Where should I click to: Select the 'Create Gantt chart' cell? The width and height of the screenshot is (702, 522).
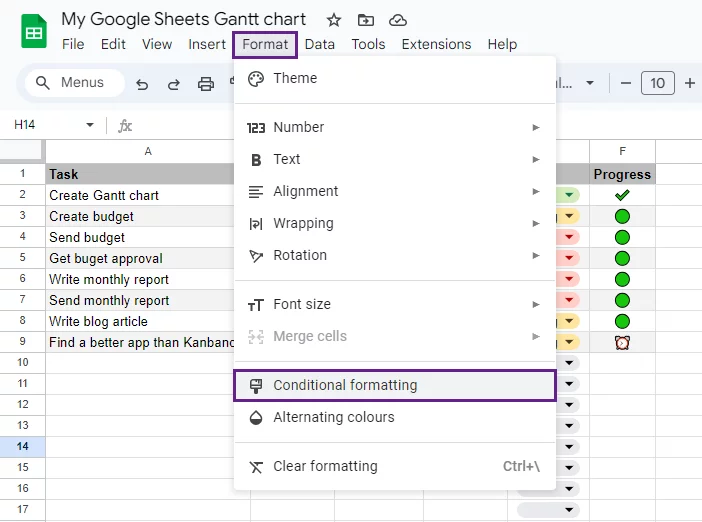140,195
